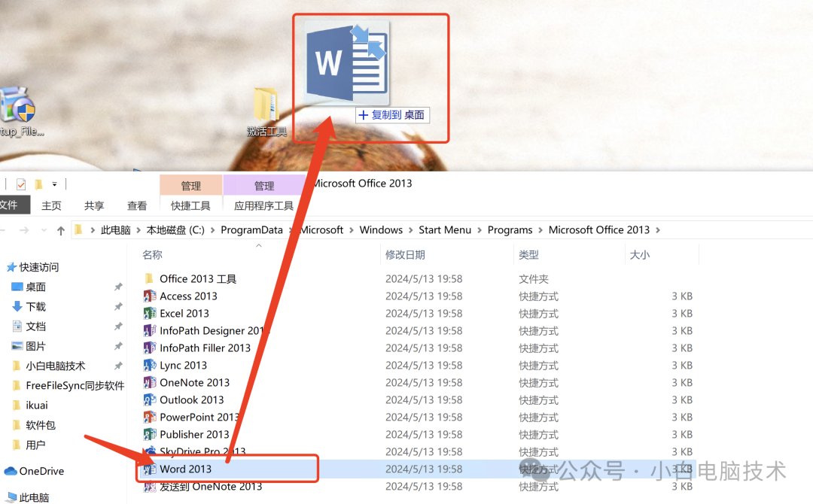Switch to the 查看 ribbon tab
Viewport: 813px width, 504px height.
point(137,205)
